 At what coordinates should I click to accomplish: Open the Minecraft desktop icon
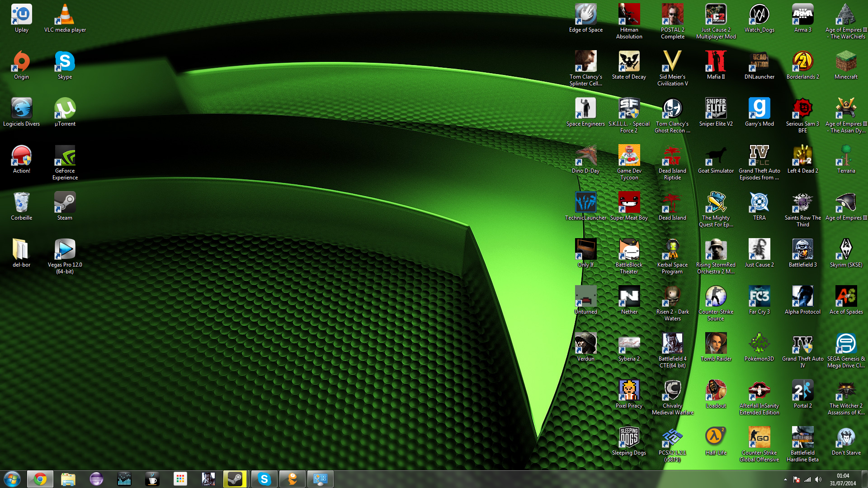[x=846, y=66]
